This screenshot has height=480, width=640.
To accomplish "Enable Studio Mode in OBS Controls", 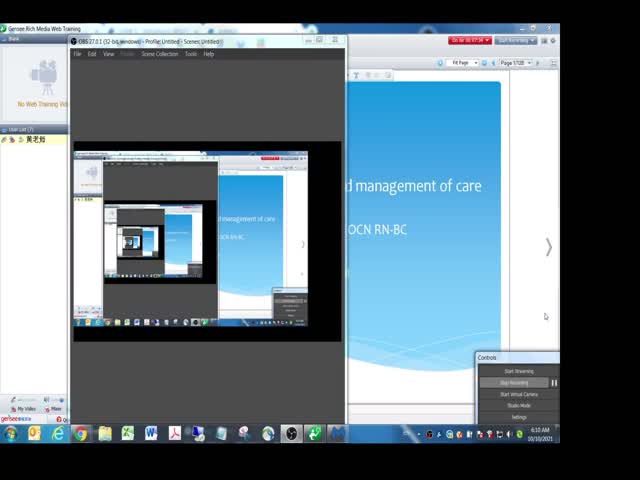I will pos(519,406).
